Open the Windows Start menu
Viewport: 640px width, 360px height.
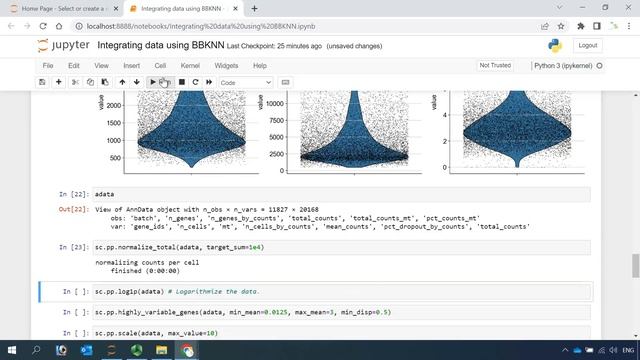(12, 350)
